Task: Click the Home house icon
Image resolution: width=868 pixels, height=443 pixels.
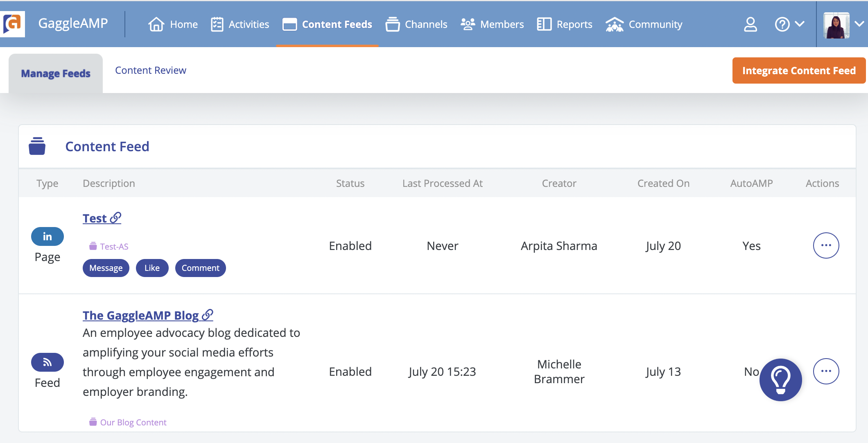Action: coord(156,24)
